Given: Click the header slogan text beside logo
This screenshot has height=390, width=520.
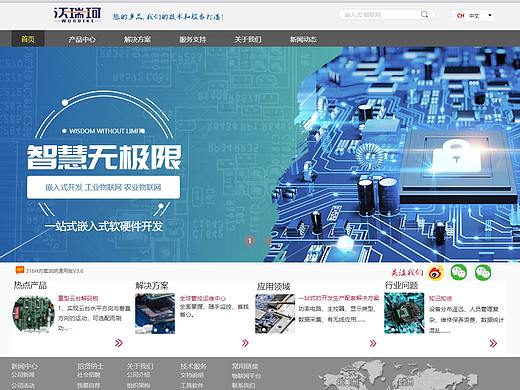Looking at the screenshot, I should [x=168, y=16].
